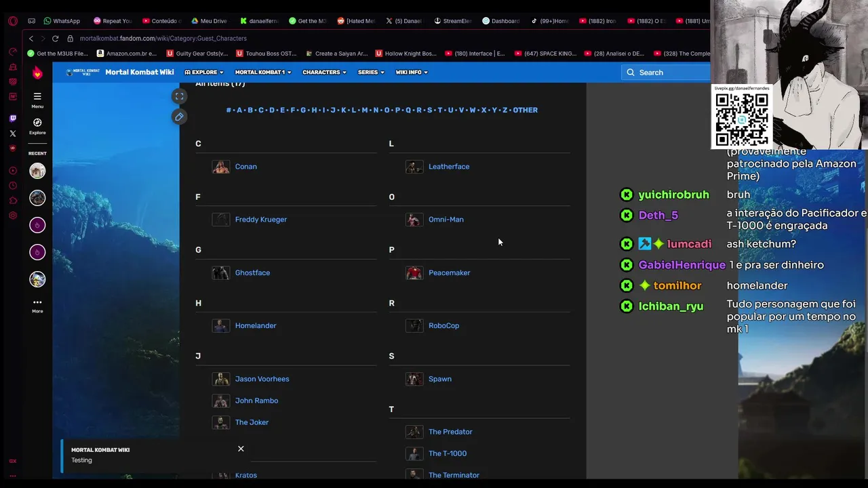This screenshot has width=868, height=488.
Task: Open the Opera sidebar extensions cube icon
Action: [x=13, y=201]
